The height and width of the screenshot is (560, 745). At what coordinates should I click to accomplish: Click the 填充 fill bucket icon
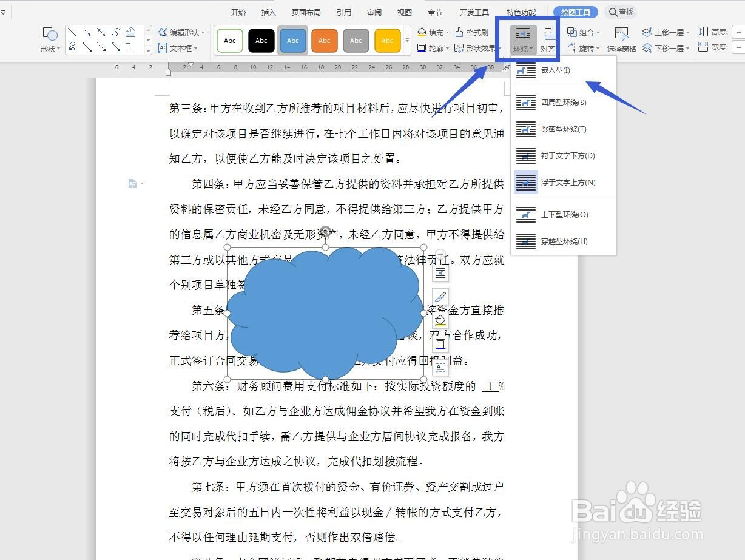(x=422, y=32)
